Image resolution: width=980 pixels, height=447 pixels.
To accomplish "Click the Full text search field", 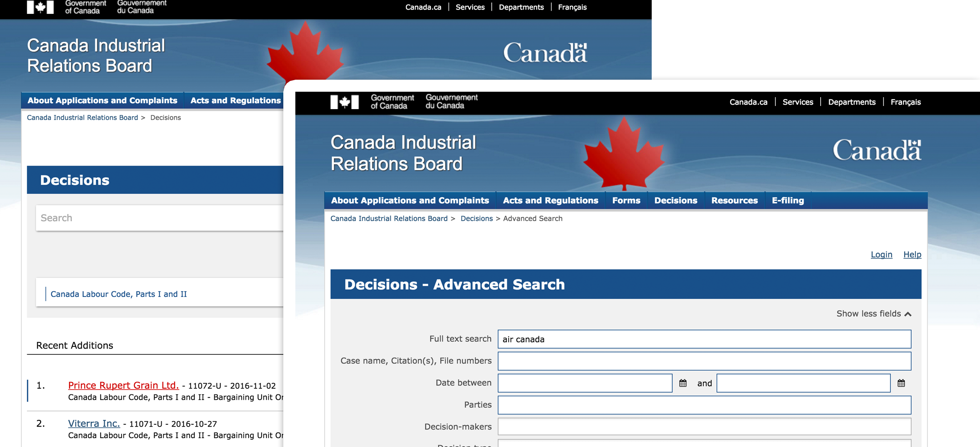I will coord(704,339).
